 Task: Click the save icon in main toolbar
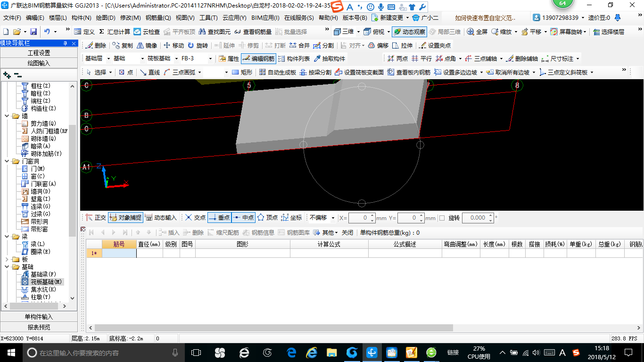pyautogui.click(x=33, y=32)
